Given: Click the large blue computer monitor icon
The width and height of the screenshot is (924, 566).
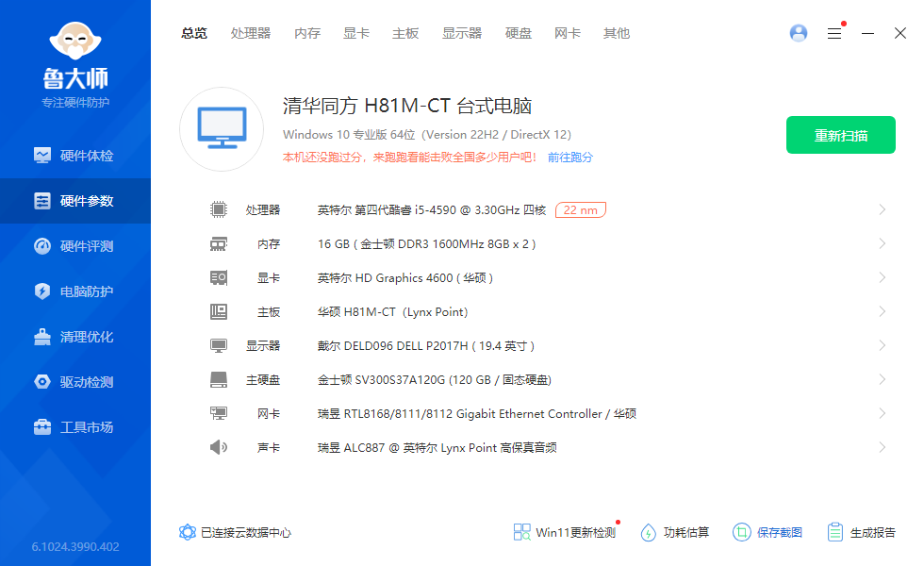Looking at the screenshot, I should (x=222, y=128).
